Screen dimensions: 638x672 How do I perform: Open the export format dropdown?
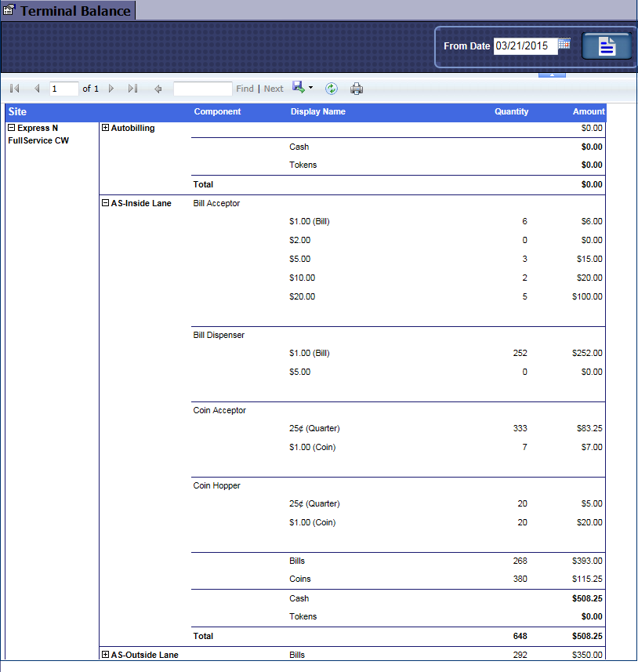click(310, 88)
